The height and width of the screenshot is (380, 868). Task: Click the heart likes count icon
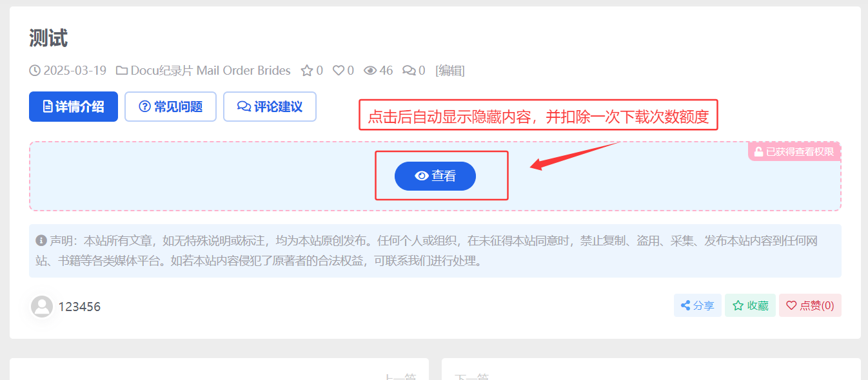coord(339,71)
